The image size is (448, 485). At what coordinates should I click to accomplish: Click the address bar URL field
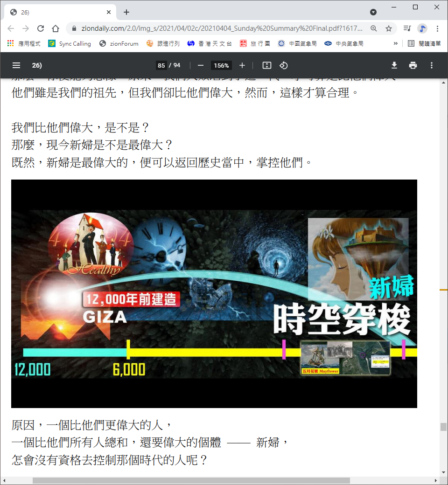pyautogui.click(x=221, y=28)
